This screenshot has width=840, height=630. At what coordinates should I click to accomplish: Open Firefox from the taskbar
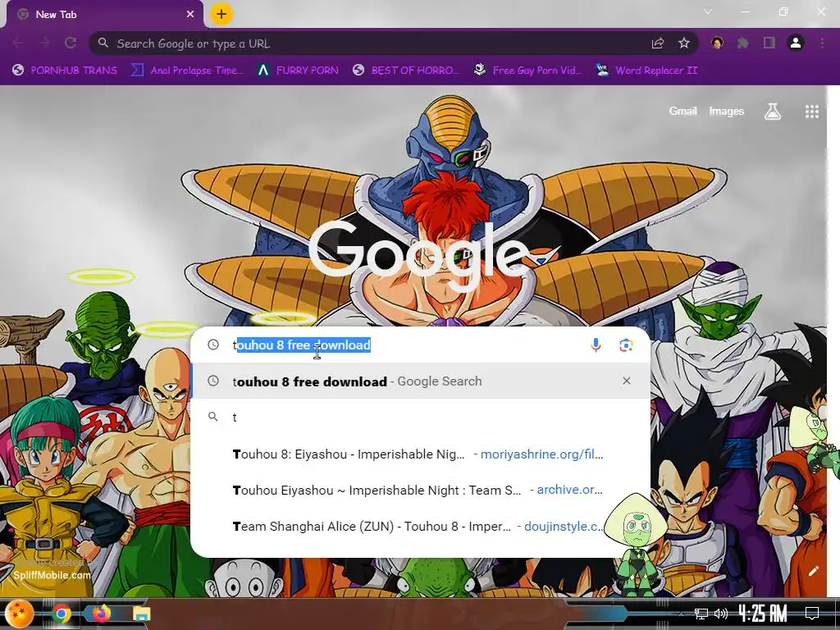(101, 614)
